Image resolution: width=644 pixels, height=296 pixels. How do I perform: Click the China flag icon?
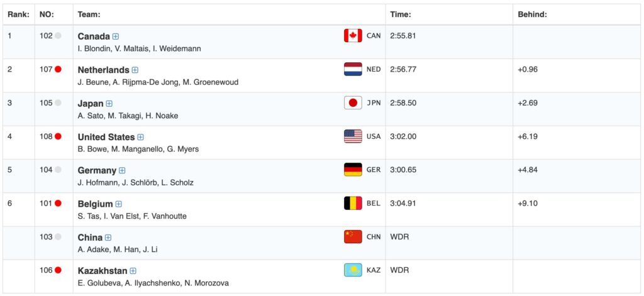point(353,237)
